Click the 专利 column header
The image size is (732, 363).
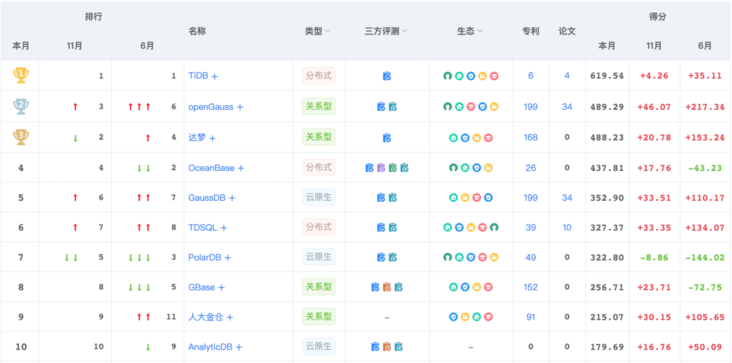[x=531, y=31]
